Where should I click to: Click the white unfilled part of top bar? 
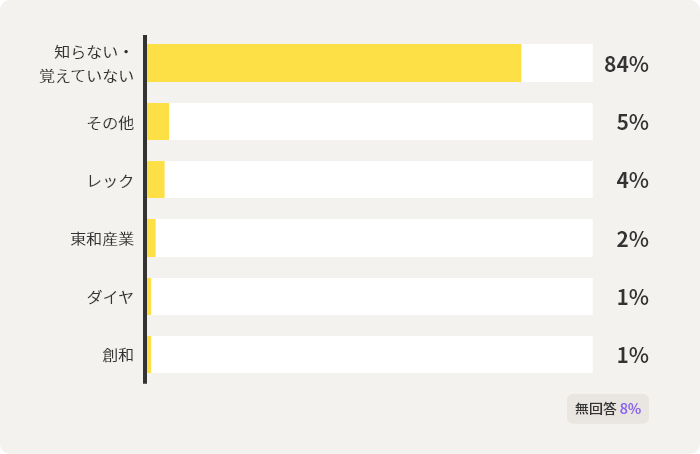[557, 63]
